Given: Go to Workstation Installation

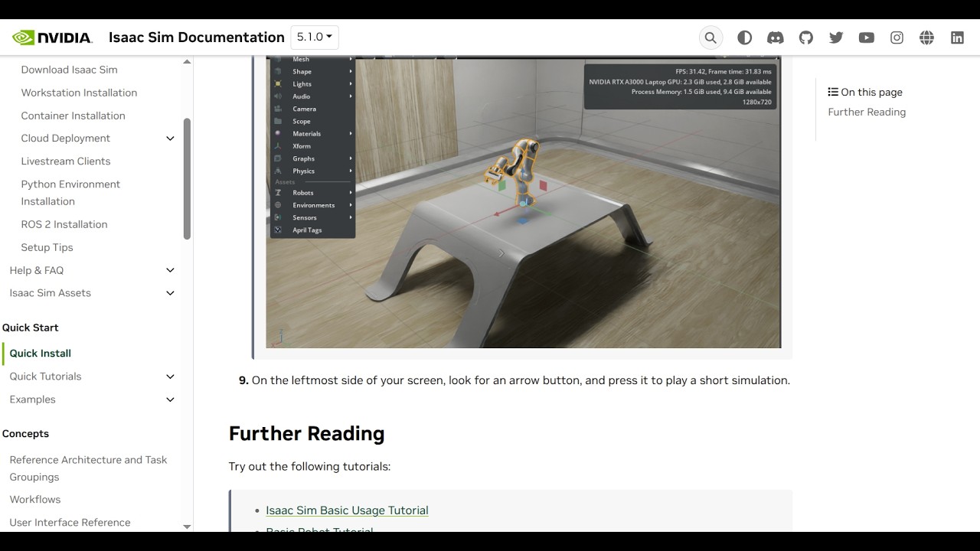Looking at the screenshot, I should point(80,93).
